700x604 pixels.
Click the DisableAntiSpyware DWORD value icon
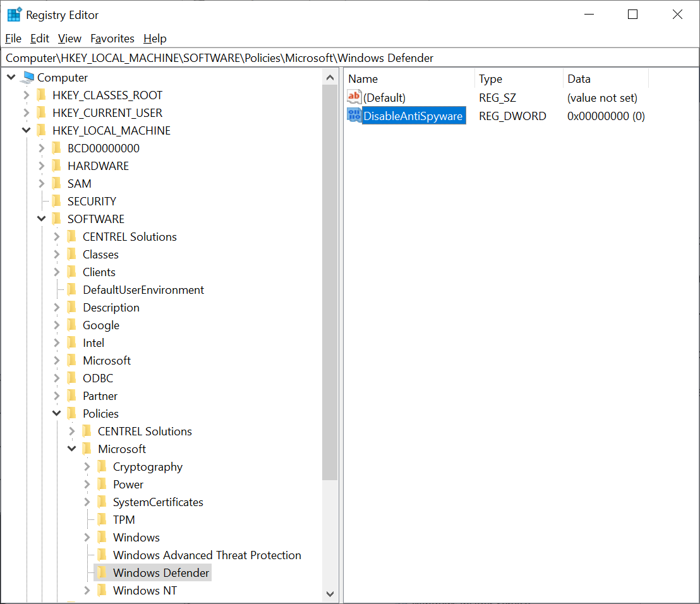tap(354, 115)
